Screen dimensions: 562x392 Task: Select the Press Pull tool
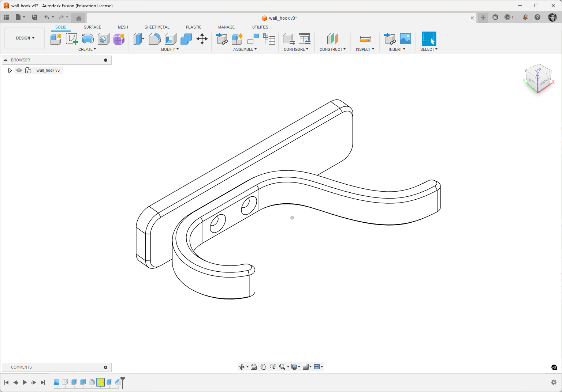coord(139,39)
